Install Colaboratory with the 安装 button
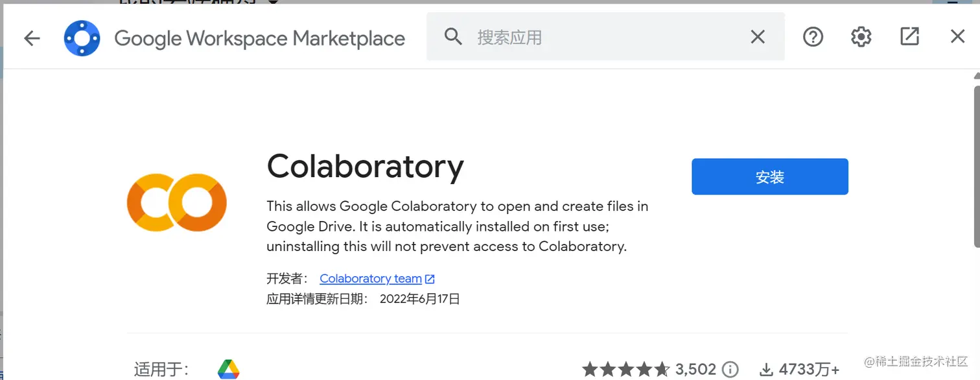Screen dimensions: 980x380 point(770,176)
